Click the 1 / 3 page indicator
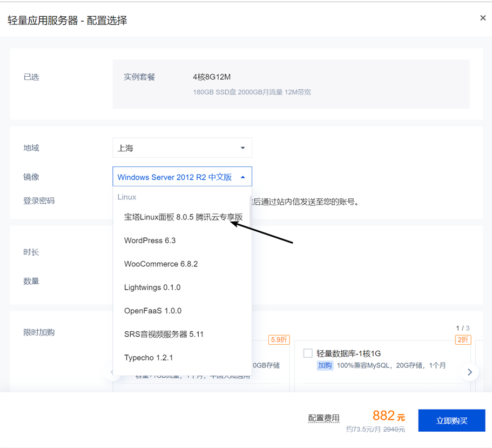 pyautogui.click(x=462, y=328)
